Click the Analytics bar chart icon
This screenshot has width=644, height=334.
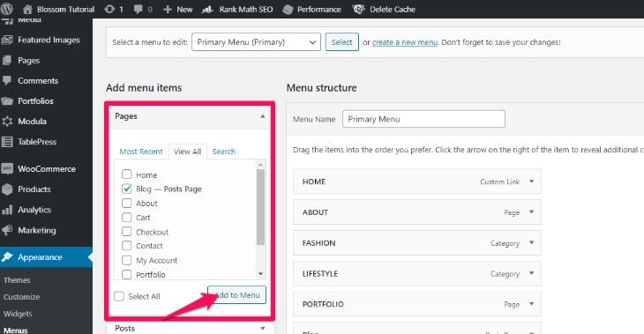7,210
